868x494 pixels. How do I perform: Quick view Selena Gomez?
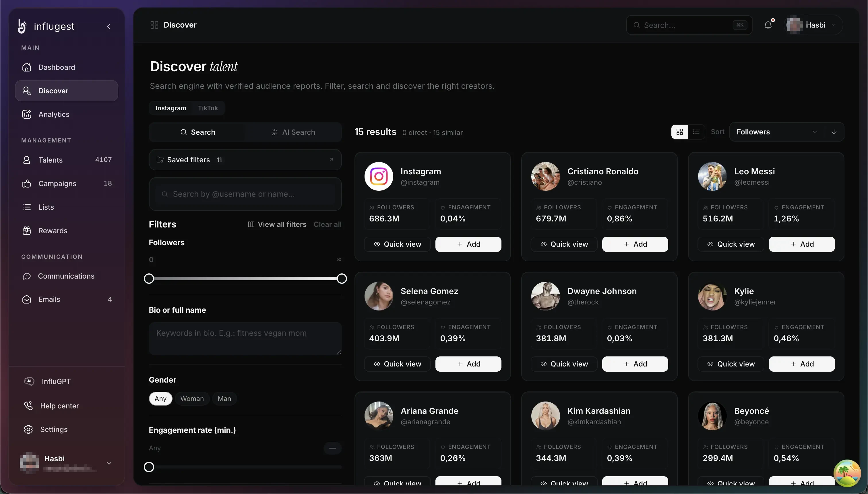tap(397, 364)
